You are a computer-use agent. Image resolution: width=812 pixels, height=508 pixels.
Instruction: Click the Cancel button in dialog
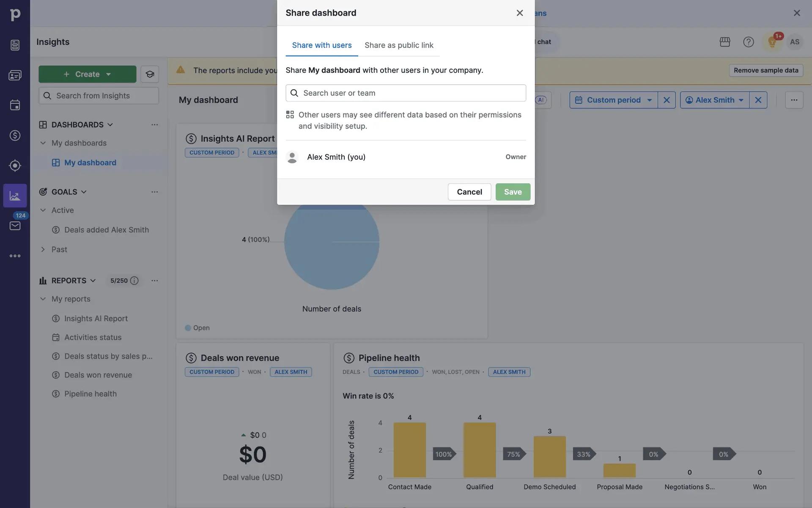[x=469, y=192]
